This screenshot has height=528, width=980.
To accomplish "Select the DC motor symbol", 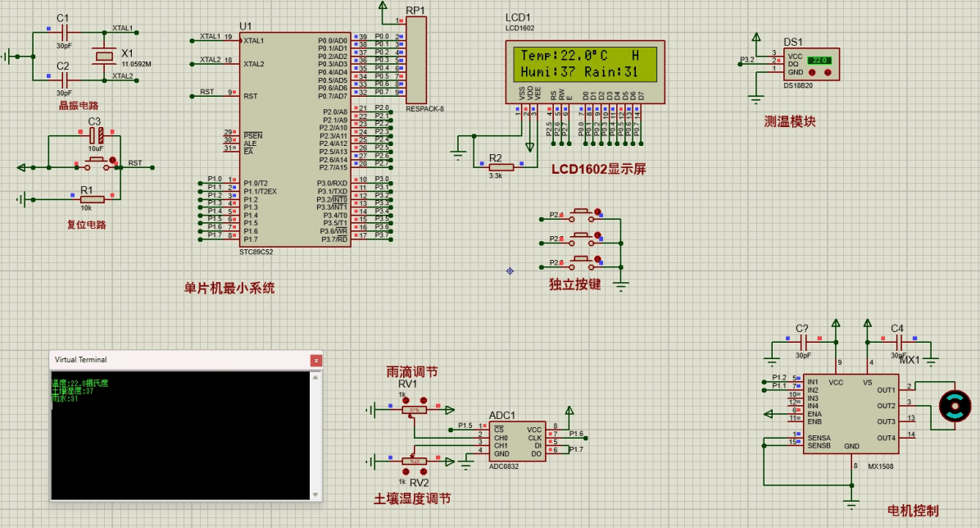I will [x=953, y=405].
